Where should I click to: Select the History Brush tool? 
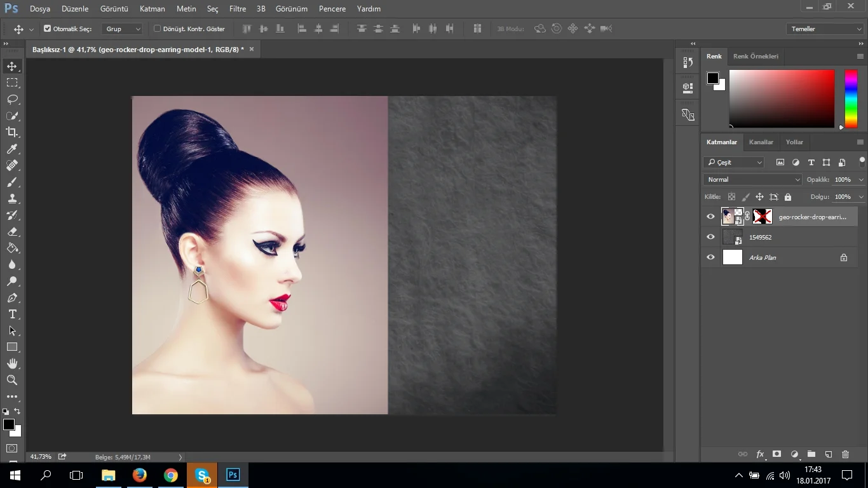(x=12, y=215)
